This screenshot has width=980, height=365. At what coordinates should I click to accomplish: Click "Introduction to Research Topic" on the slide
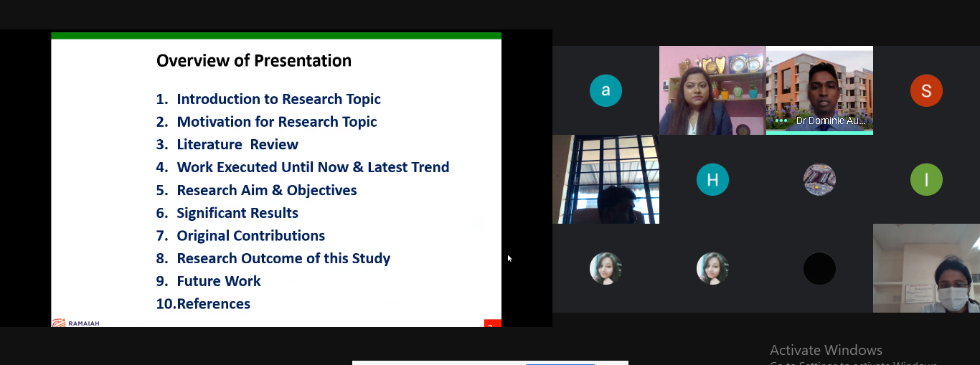pyautogui.click(x=278, y=99)
